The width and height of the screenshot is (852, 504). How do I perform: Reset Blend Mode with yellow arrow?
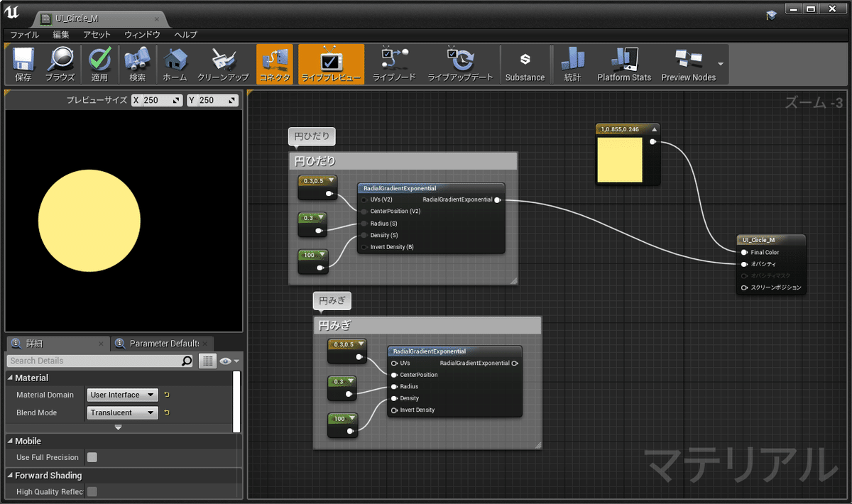click(167, 412)
